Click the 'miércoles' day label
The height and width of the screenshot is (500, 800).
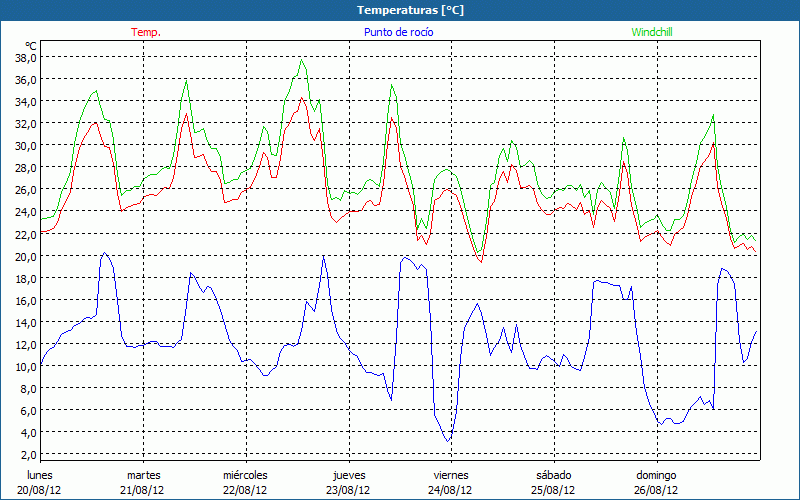[x=245, y=475]
